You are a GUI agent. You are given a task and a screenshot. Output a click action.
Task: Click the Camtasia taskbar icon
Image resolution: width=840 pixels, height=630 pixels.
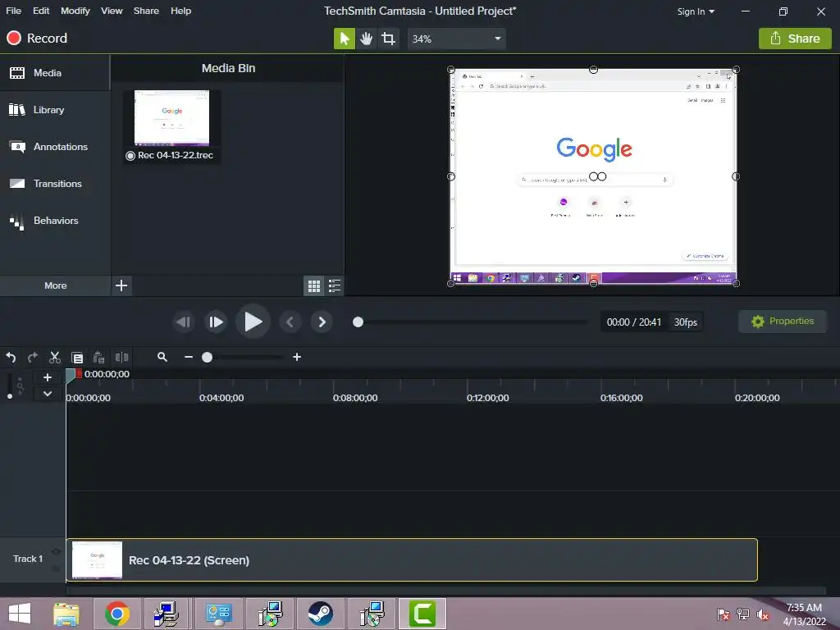(x=422, y=614)
